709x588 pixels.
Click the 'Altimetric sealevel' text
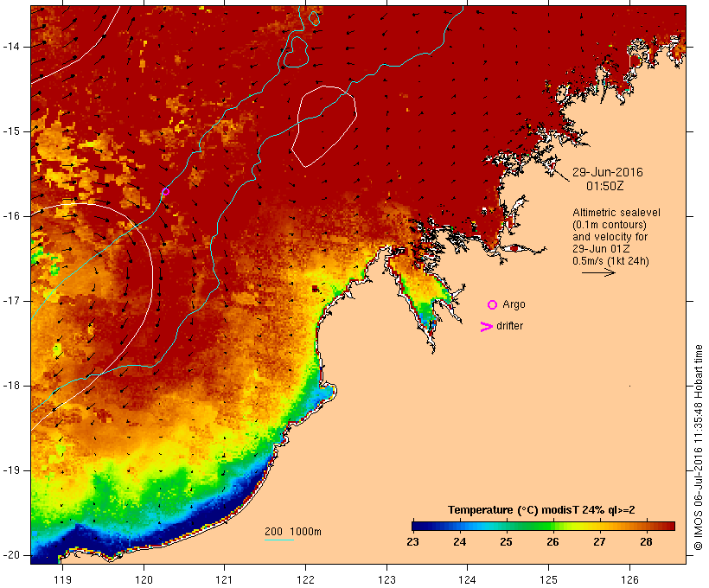click(x=616, y=213)
